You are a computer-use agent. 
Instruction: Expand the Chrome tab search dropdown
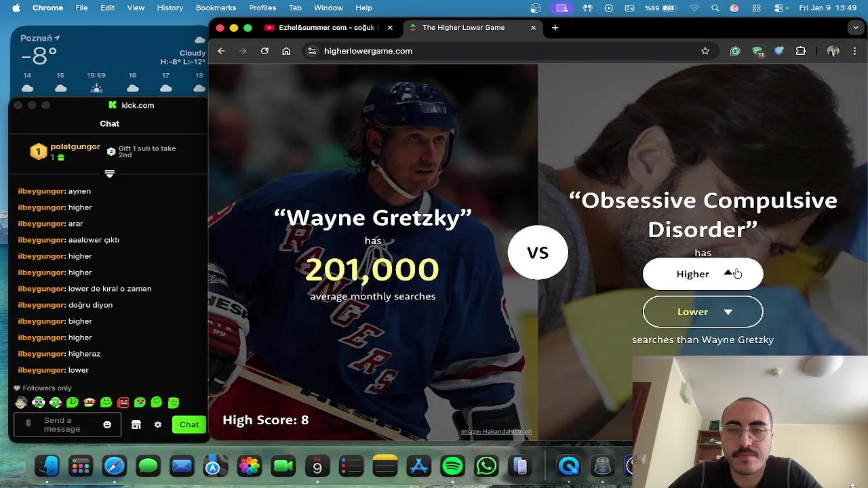pyautogui.click(x=856, y=28)
